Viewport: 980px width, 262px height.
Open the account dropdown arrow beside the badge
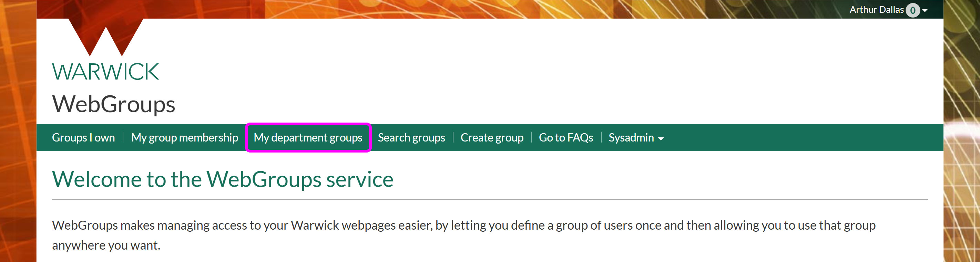coord(925,10)
